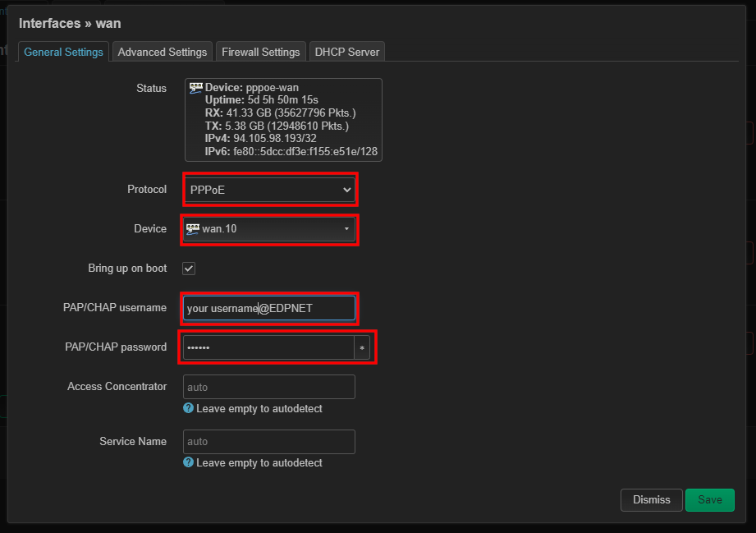Click help icon under Service Name

click(189, 463)
